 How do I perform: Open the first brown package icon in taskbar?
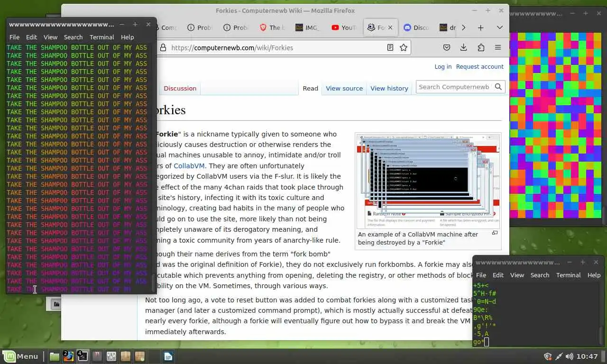(x=126, y=356)
